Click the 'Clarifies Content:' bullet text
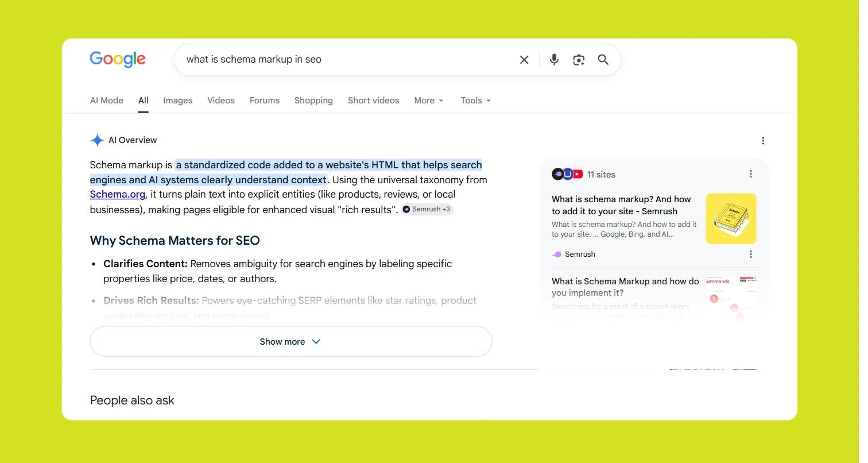Screen dimensions: 868x463 tap(146, 264)
